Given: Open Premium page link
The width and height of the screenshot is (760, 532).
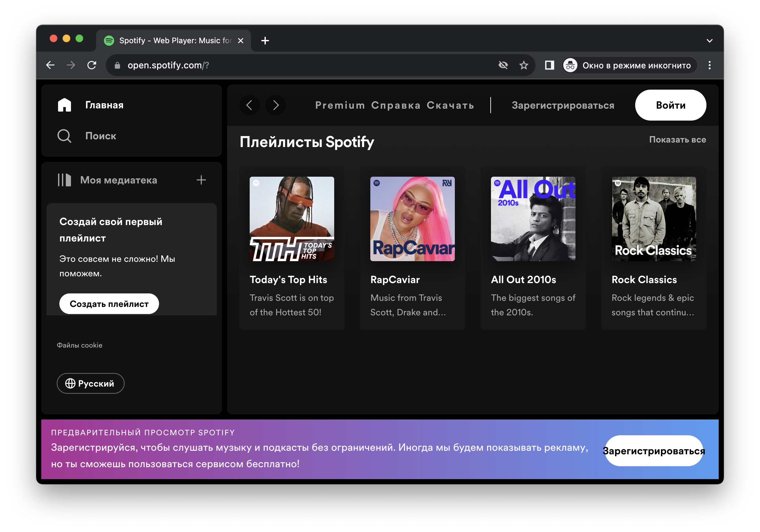Looking at the screenshot, I should pyautogui.click(x=340, y=105).
